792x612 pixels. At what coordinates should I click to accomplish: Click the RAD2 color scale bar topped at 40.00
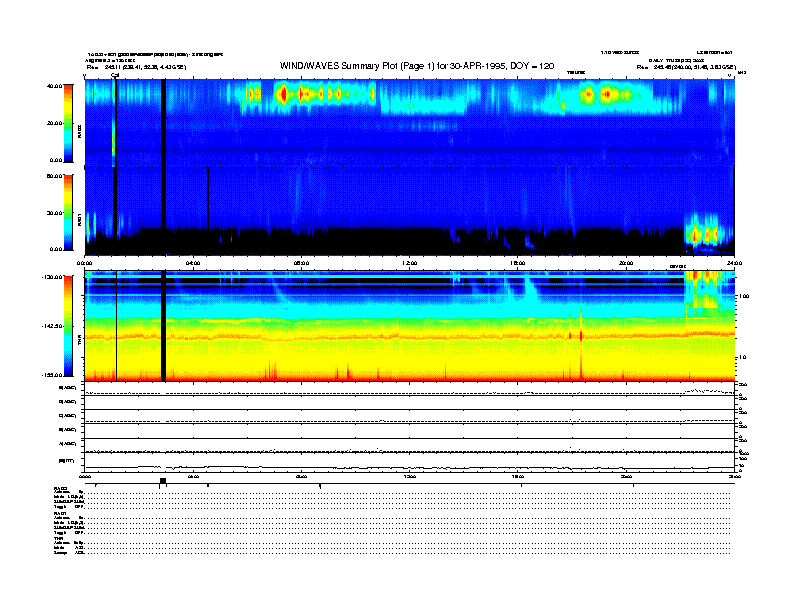68,123
